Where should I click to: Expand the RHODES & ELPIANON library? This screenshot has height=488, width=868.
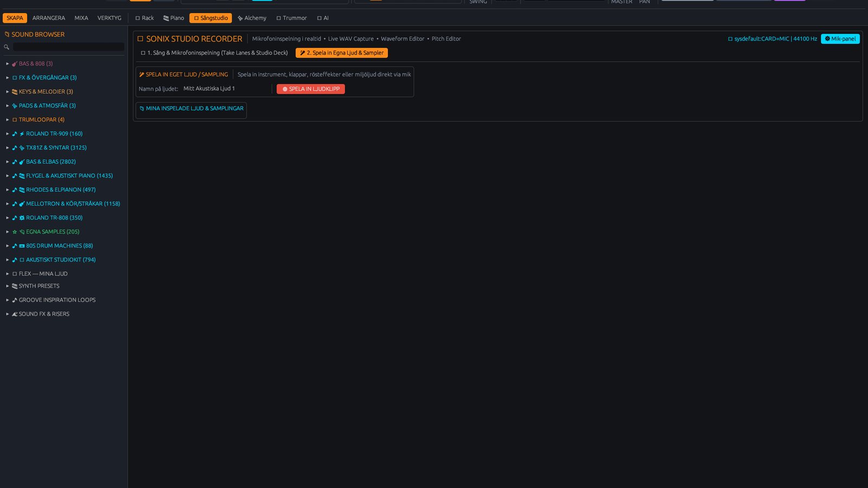(8, 190)
